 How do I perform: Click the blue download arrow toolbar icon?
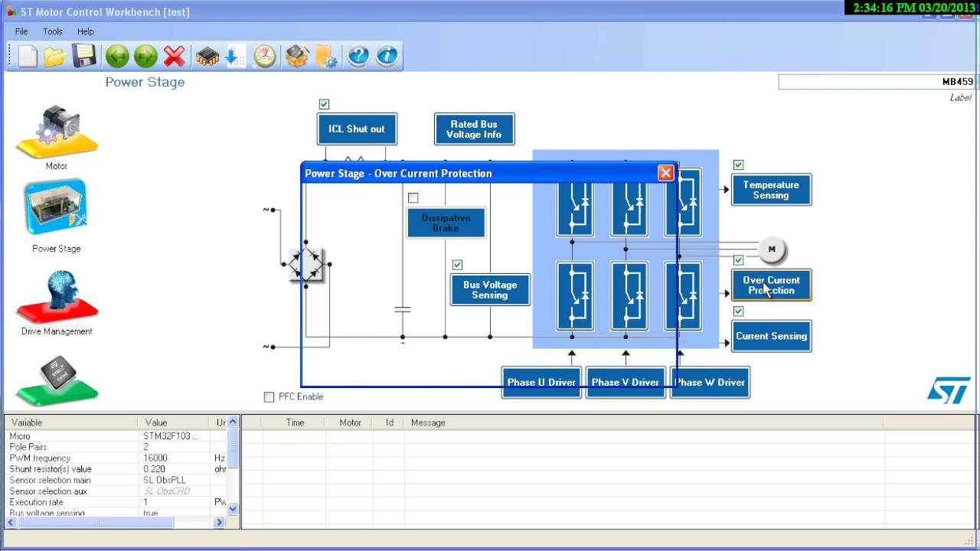235,56
